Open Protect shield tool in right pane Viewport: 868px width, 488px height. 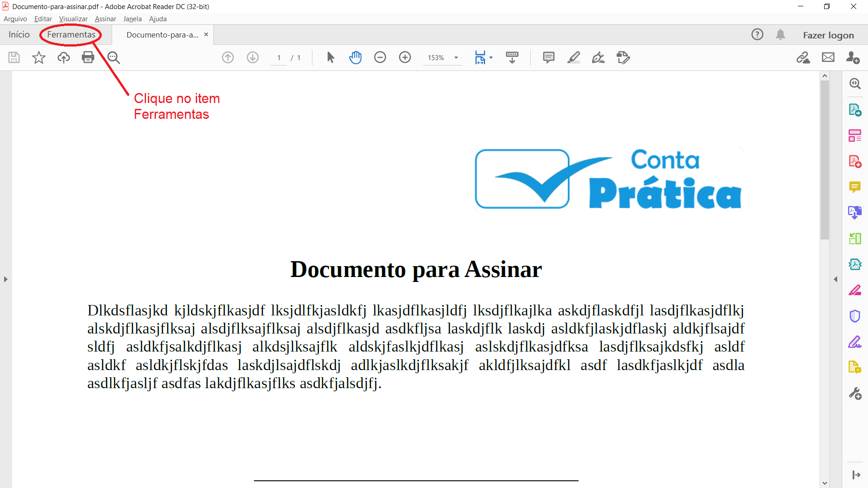[855, 316]
